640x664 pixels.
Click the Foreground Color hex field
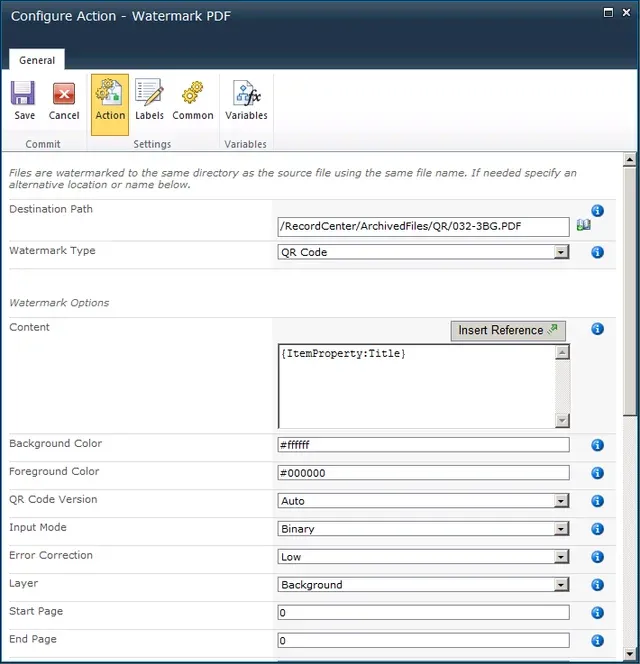[423, 473]
